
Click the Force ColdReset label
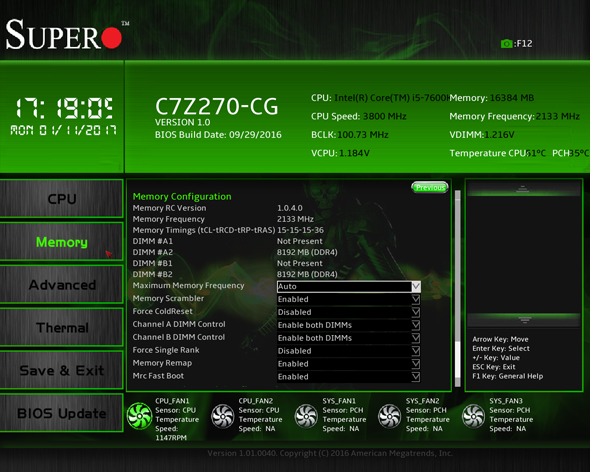click(x=163, y=311)
